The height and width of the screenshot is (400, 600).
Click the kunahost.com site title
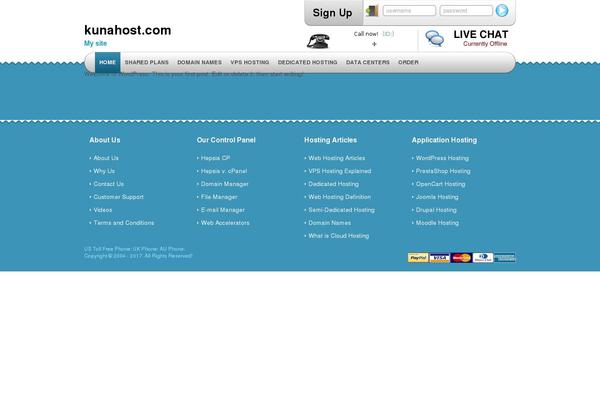[x=127, y=30]
